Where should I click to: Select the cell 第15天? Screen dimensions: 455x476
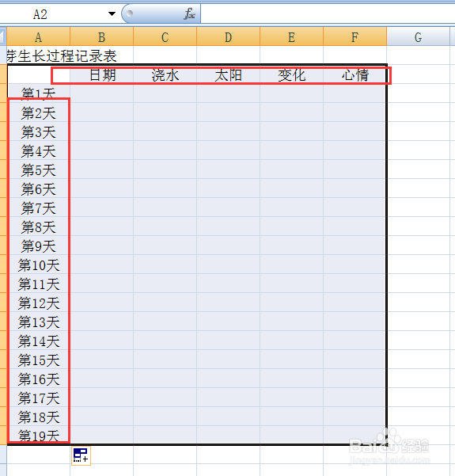pos(38,360)
